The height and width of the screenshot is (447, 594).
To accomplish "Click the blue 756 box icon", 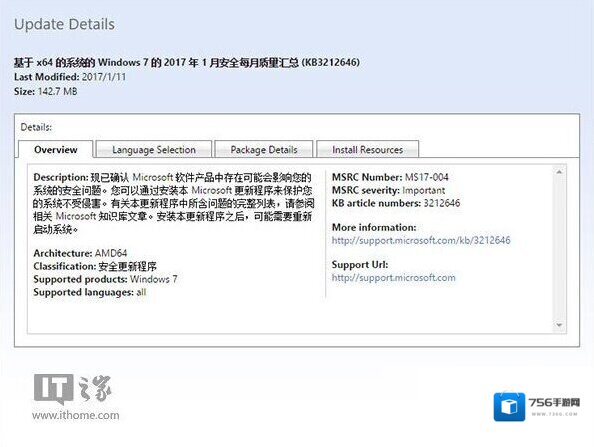I will (x=509, y=407).
